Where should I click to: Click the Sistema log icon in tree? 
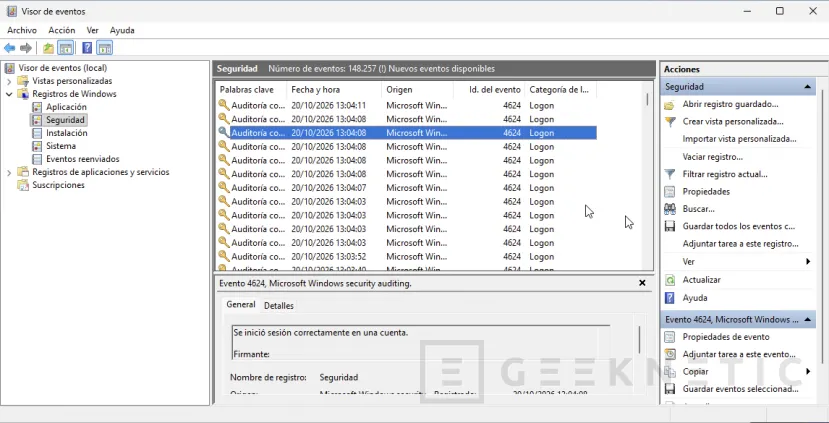[36, 146]
